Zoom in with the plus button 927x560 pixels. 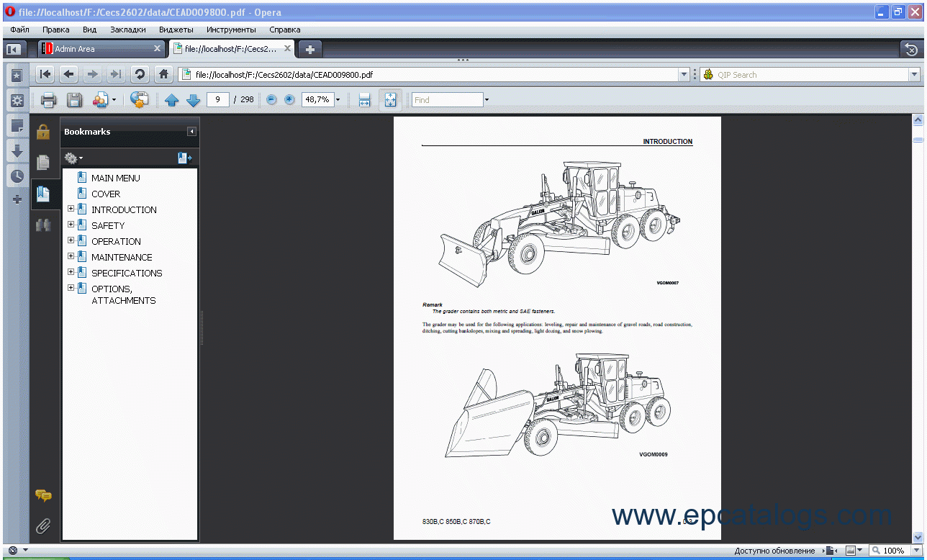coord(289,100)
